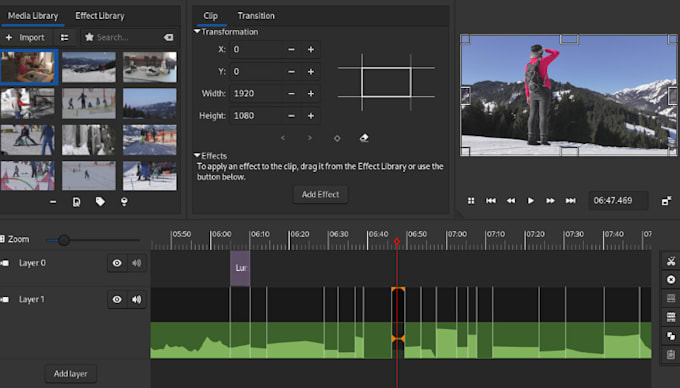Click the Height field showing 1080
Viewport: 680px width, 388px height.
click(256, 116)
